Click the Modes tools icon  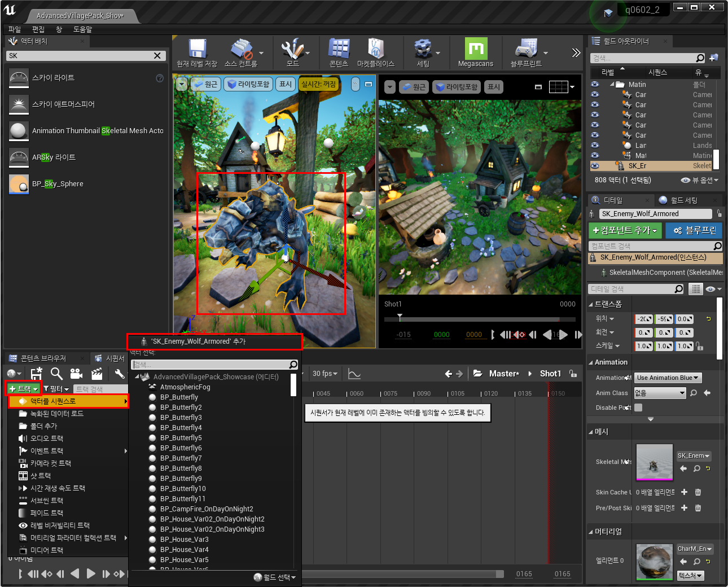293,49
